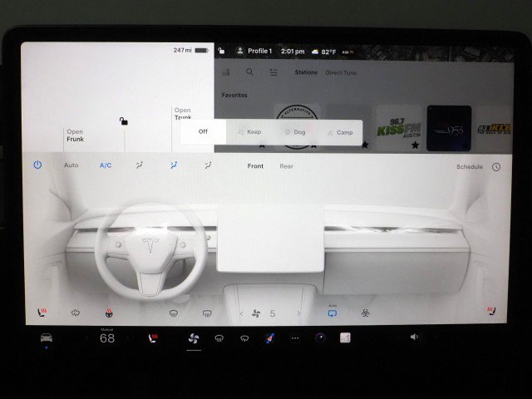The image size is (532, 399).
Task: Tap the schedule clock icon
Action: point(496,167)
